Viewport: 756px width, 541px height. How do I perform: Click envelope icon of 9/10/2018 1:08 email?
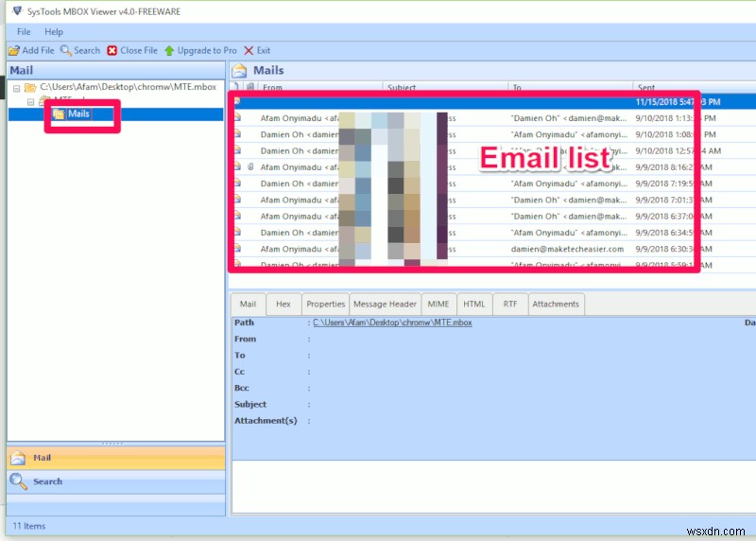[x=237, y=134]
